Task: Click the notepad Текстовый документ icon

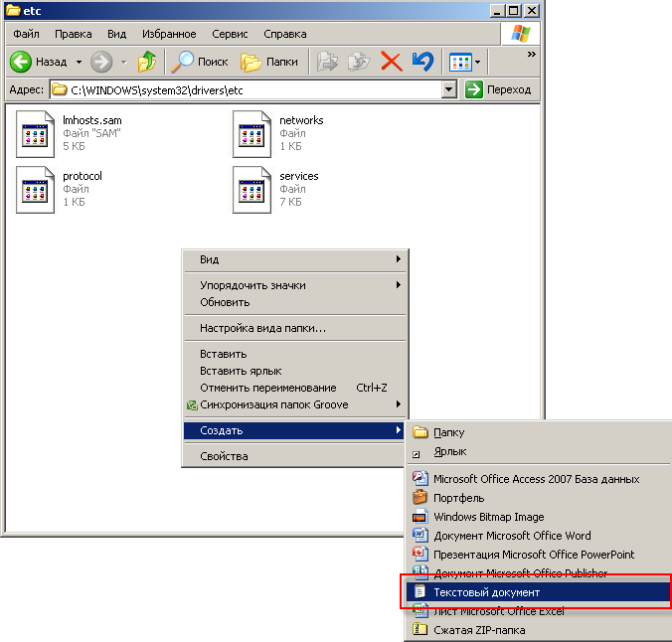Action: pos(420,591)
